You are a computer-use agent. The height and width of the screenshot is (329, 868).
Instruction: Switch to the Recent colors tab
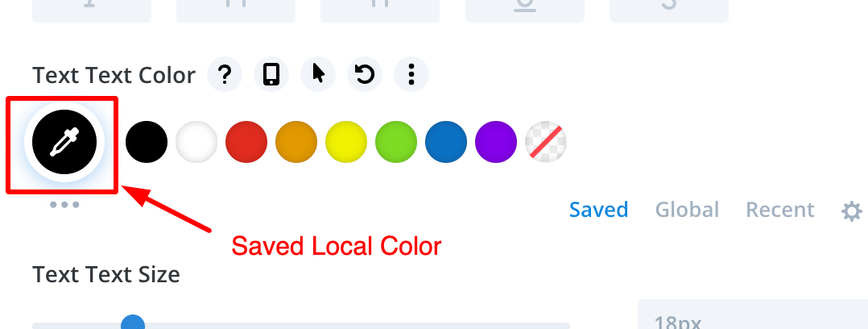(x=780, y=210)
